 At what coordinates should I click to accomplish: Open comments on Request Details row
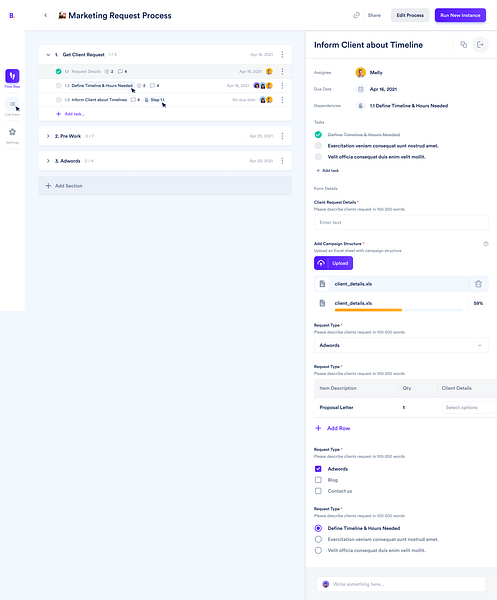coord(122,72)
